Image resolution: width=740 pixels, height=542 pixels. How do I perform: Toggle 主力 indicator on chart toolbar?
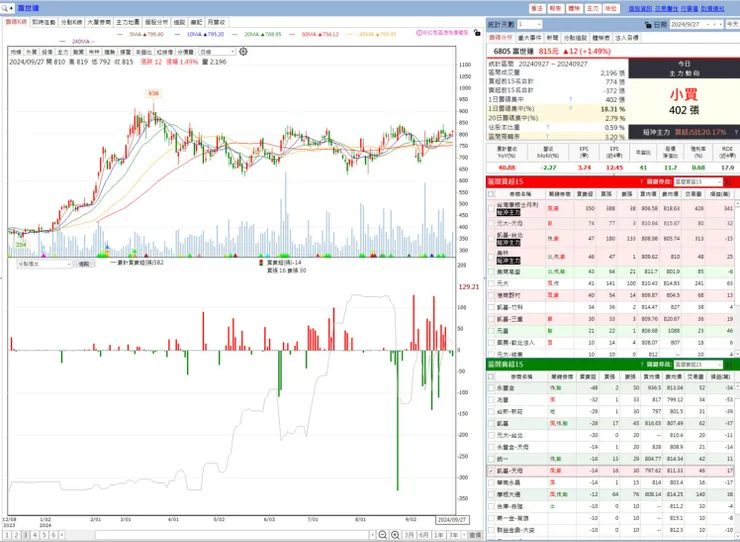[63, 52]
